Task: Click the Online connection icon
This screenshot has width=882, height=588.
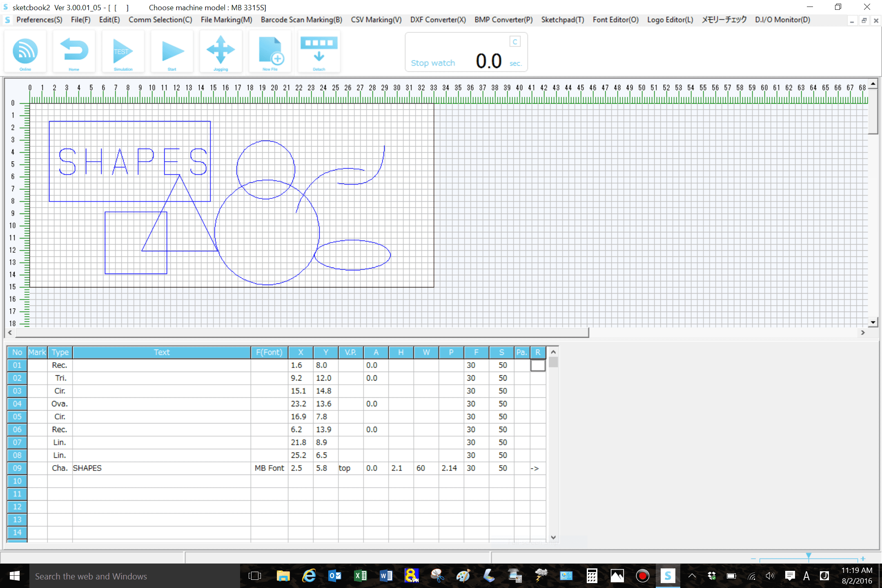Action: click(25, 52)
